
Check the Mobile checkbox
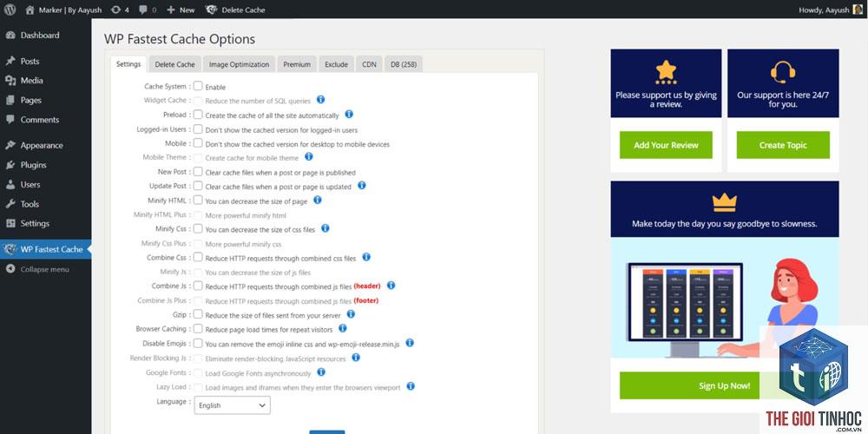click(x=198, y=143)
